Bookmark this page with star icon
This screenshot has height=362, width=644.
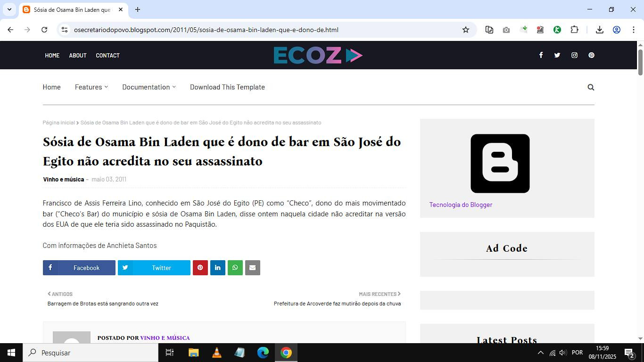click(x=466, y=30)
